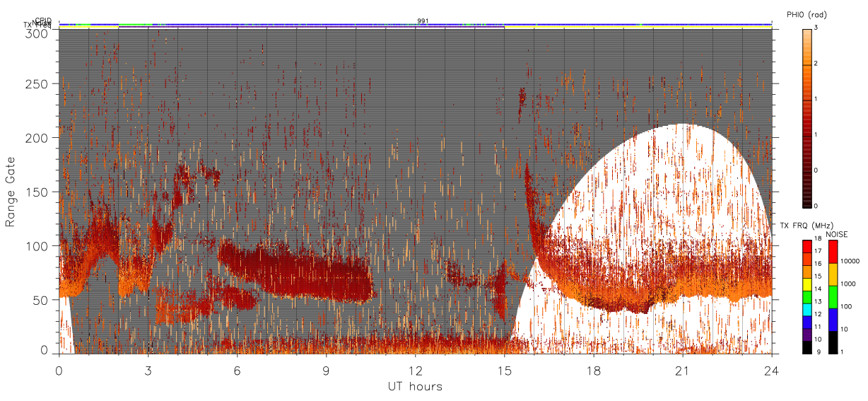Click the x-axis tick label '12'
Viewport: 868px width, 401px height.
tap(415, 371)
